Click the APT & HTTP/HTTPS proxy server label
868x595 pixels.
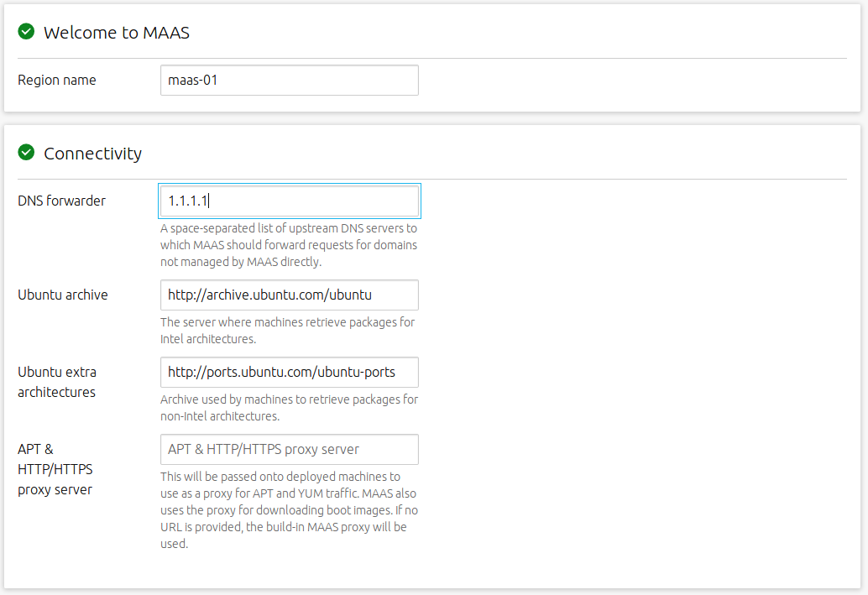pyautogui.click(x=55, y=469)
